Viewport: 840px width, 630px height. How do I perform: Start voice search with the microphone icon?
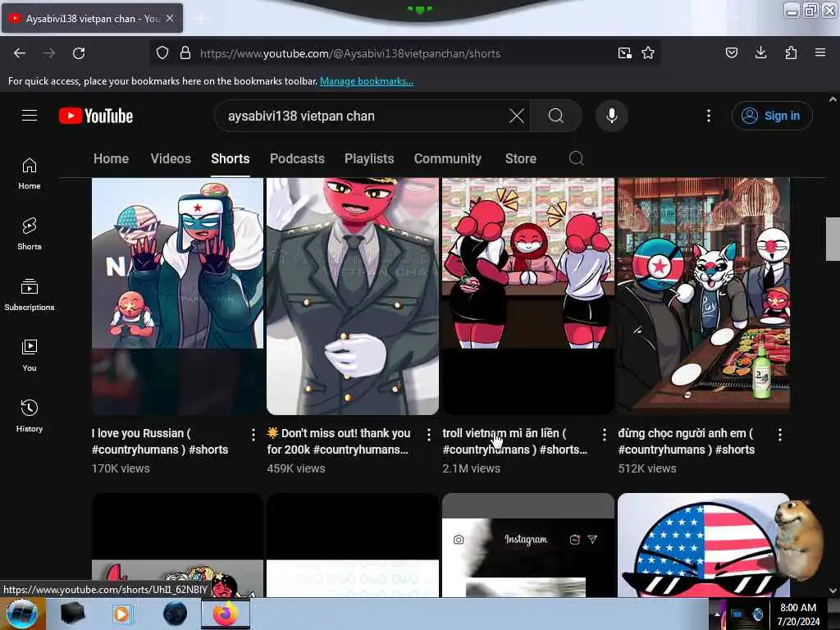point(612,116)
